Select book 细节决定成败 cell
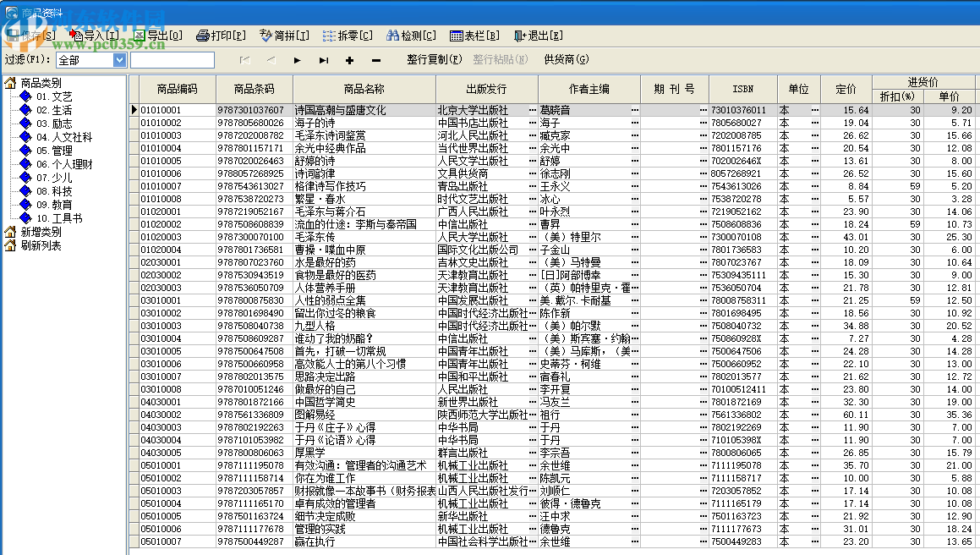This screenshot has height=555, width=980. point(364,516)
